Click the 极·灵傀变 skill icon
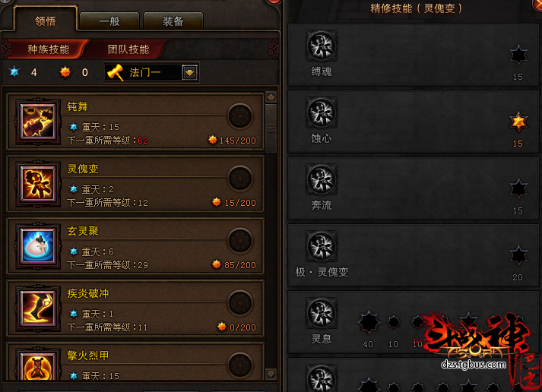 pos(322,247)
